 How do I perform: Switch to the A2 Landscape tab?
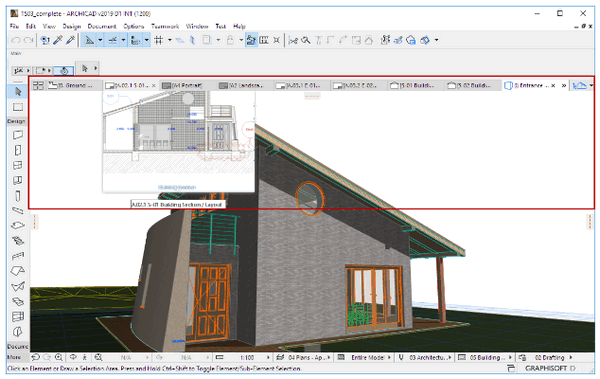tap(244, 85)
